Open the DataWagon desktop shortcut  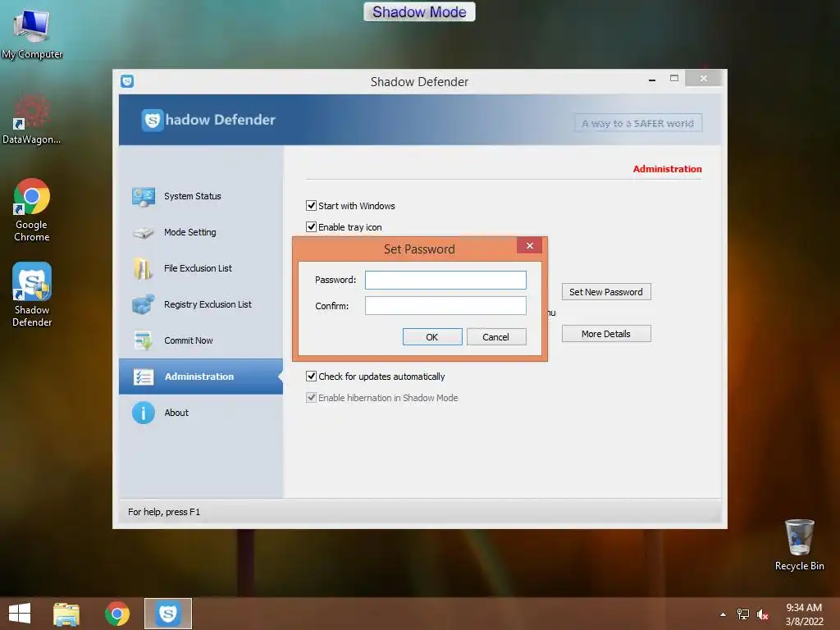(32, 120)
